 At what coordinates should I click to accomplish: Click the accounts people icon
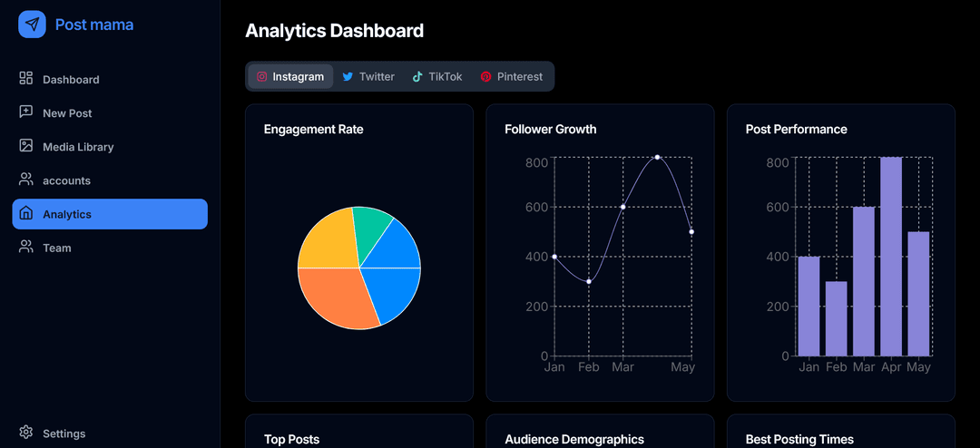(26, 180)
